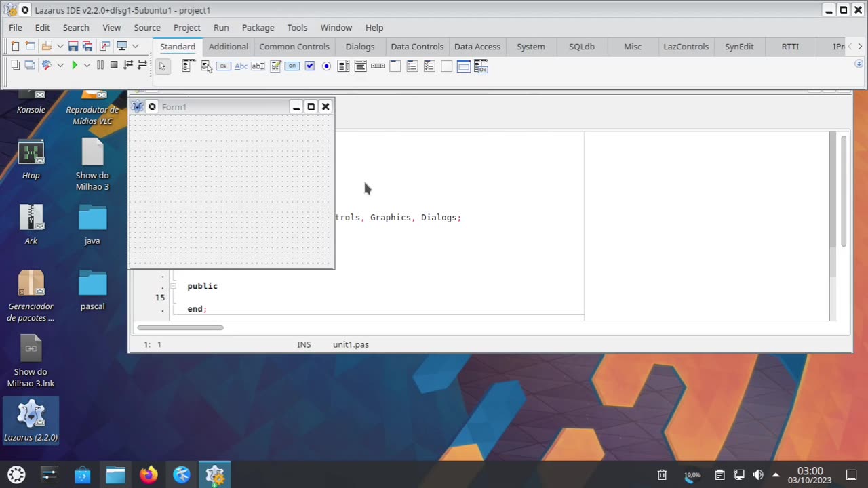The height and width of the screenshot is (488, 868).
Task: Select TRadioGroup component in palette
Action: pyautogui.click(x=412, y=66)
